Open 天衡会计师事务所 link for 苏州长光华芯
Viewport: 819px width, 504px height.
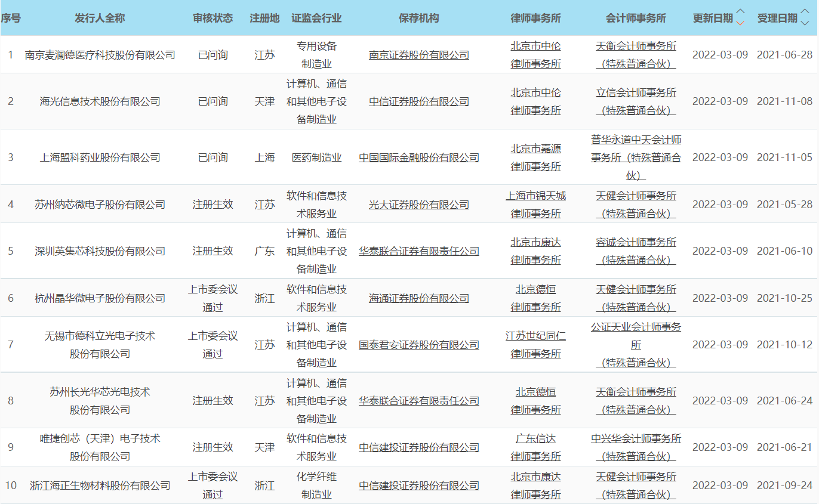[x=636, y=401]
